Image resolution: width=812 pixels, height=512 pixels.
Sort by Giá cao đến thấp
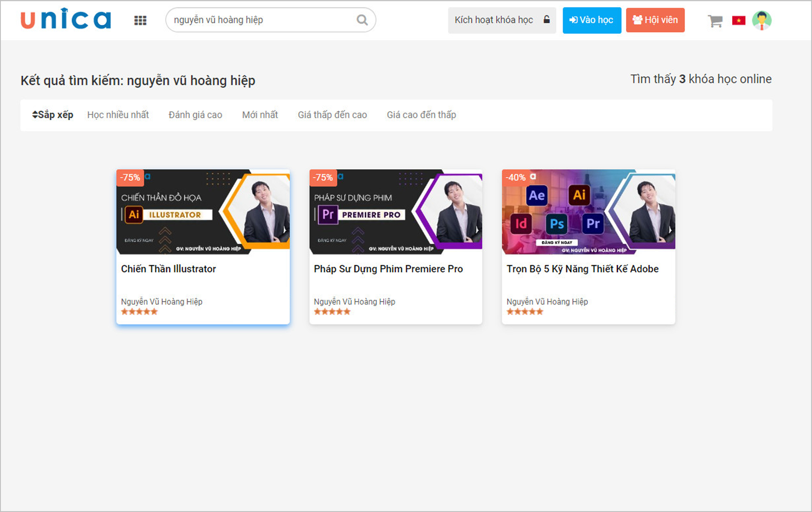coord(421,115)
